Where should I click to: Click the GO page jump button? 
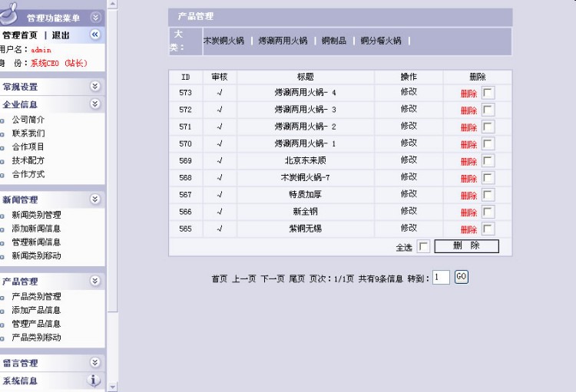(462, 277)
